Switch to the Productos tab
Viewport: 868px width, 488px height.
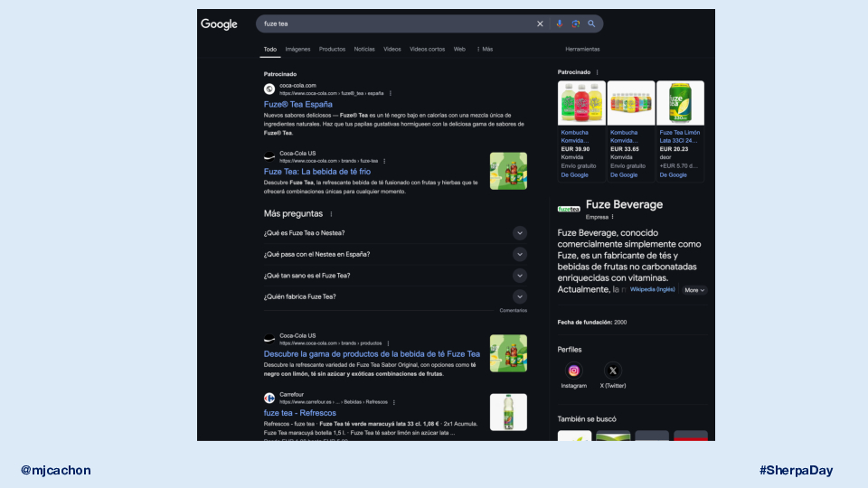tap(332, 49)
